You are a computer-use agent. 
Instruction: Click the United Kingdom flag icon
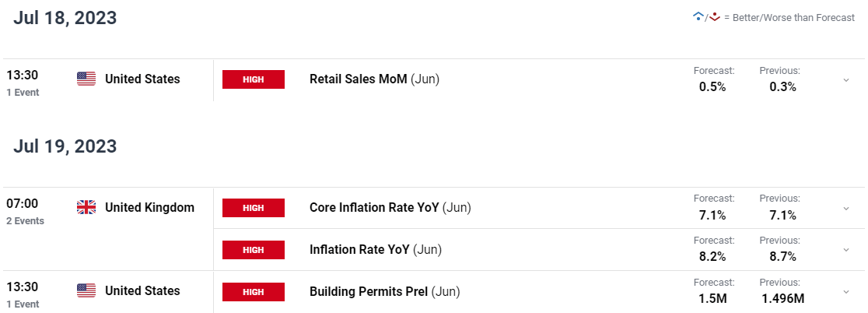pyautogui.click(x=86, y=208)
